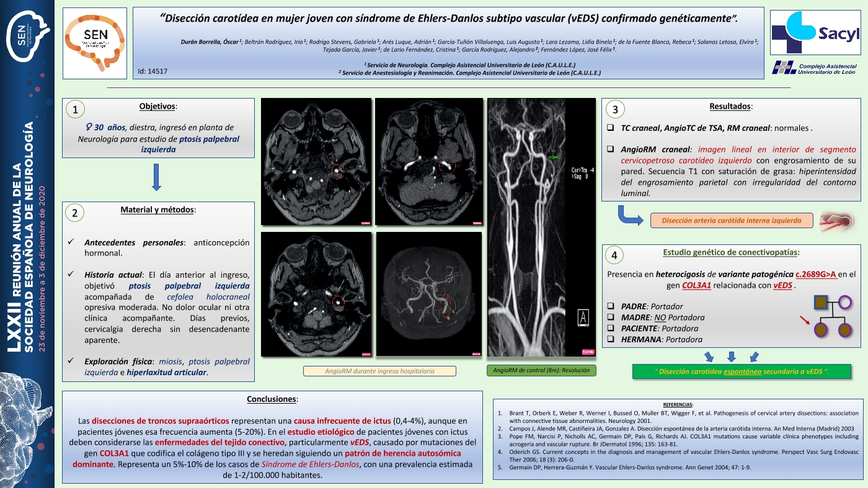Click the "c.2689G>A" variant text

[817, 274]
